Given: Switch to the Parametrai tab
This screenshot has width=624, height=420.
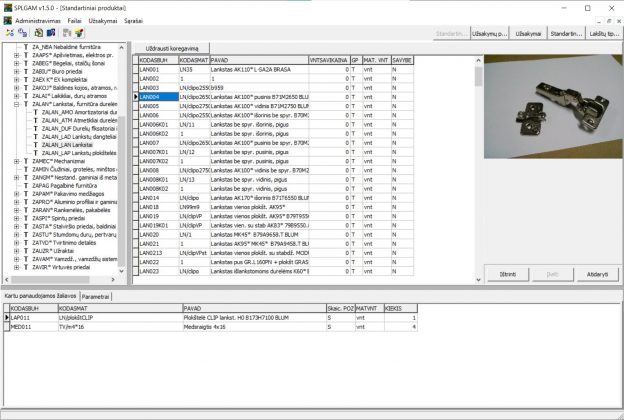Looking at the screenshot, I should (97, 297).
